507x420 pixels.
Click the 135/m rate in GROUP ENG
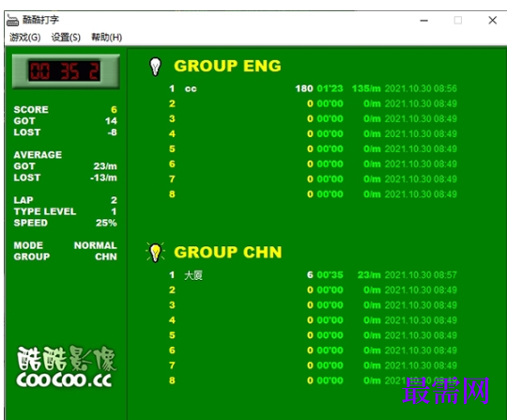(x=366, y=88)
